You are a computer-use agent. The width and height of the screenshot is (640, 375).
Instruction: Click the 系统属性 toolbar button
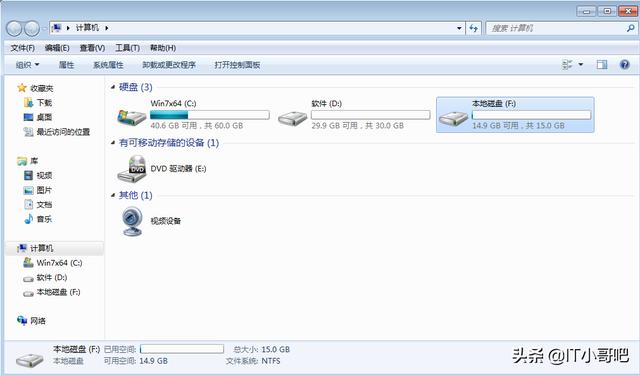[108, 64]
